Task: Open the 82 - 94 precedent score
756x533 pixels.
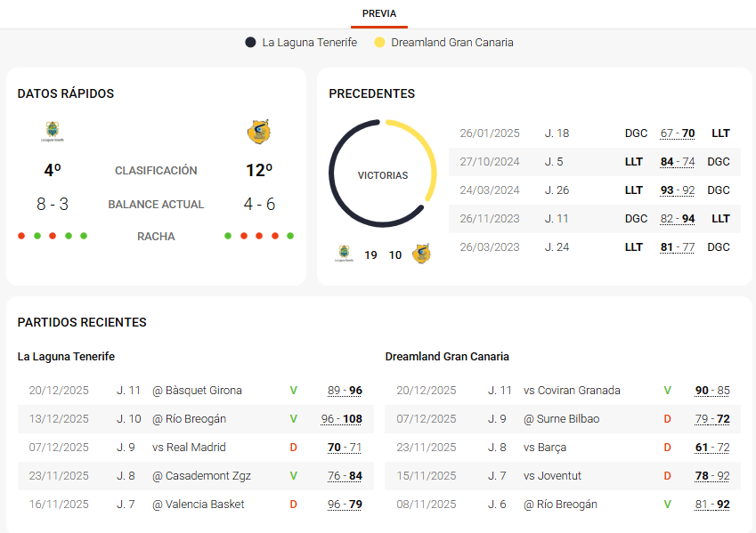Action: [678, 219]
